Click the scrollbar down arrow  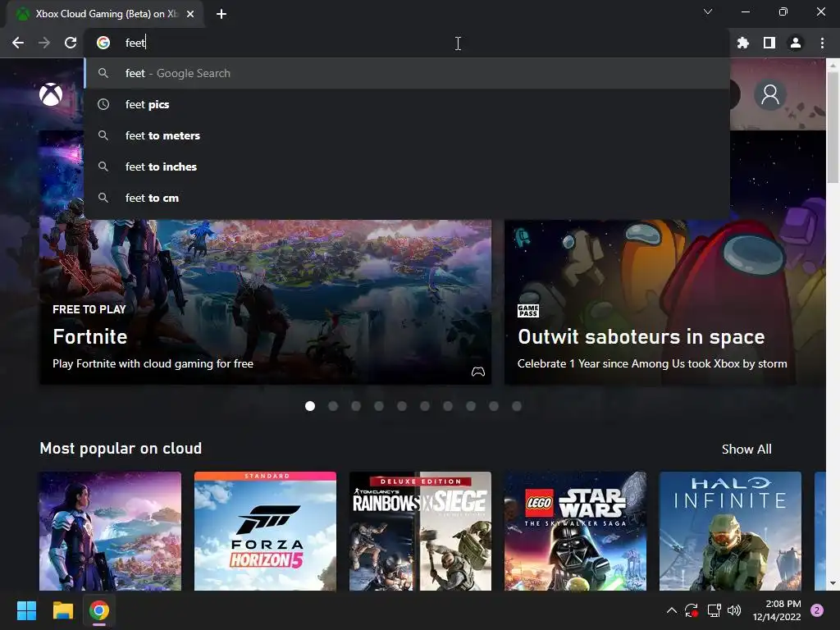(833, 583)
